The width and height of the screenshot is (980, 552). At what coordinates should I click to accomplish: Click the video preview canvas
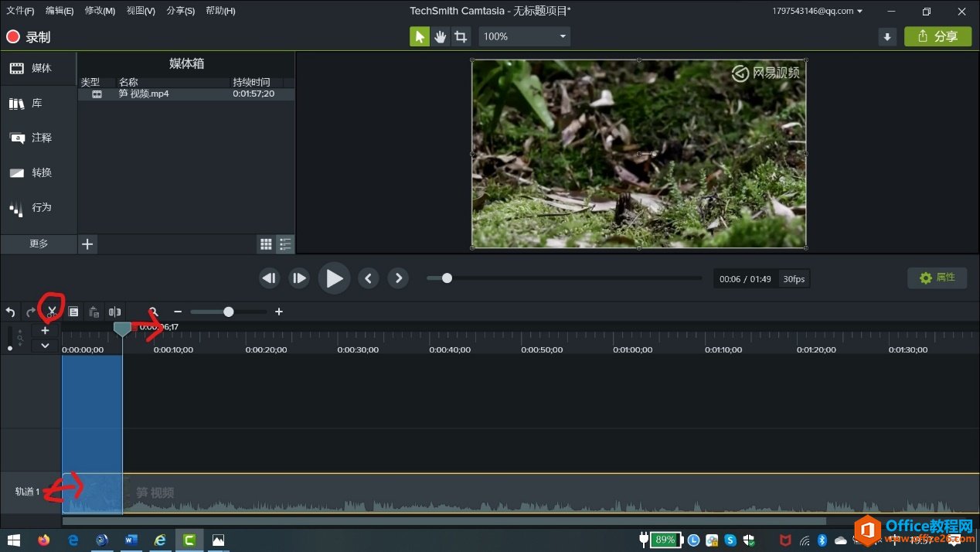point(638,154)
